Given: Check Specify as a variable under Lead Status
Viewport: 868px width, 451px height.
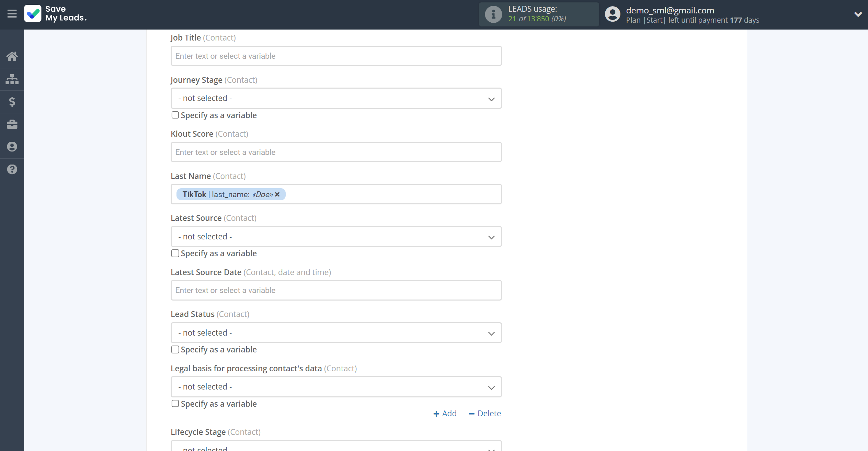Looking at the screenshot, I should 175,350.
